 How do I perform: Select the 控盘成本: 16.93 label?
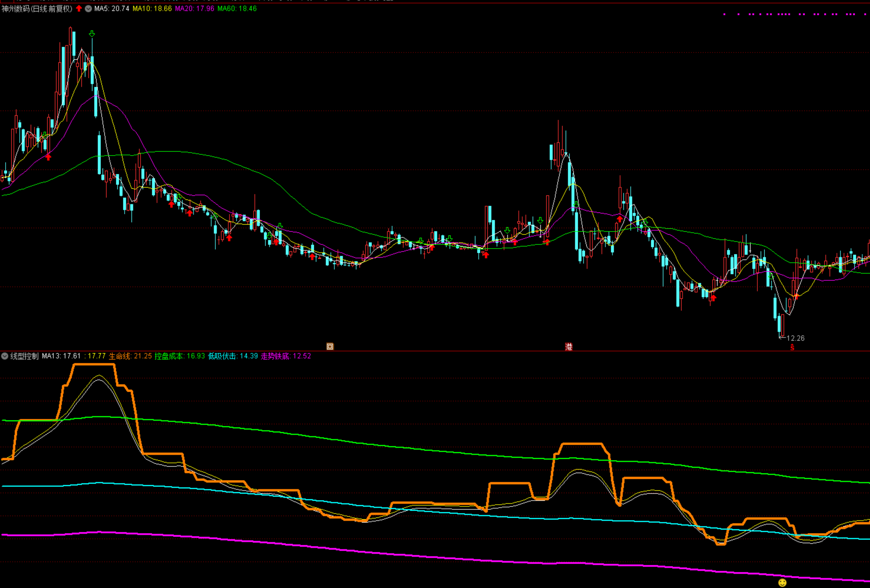179,356
